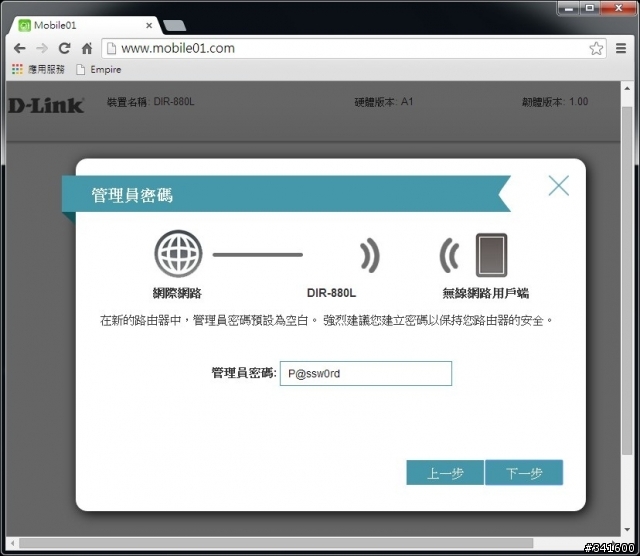Click the horizontal scrollbar left arrow

pyautogui.click(x=13, y=543)
